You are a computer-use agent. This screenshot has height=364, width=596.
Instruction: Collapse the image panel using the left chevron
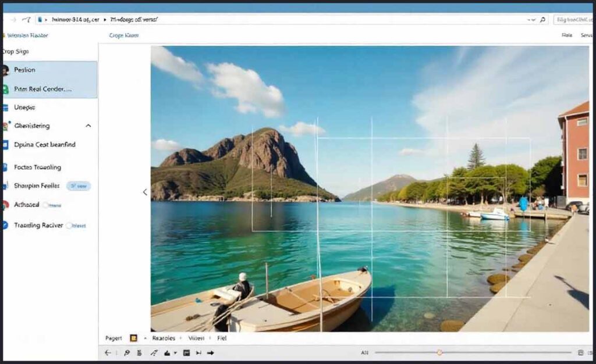coord(144,192)
